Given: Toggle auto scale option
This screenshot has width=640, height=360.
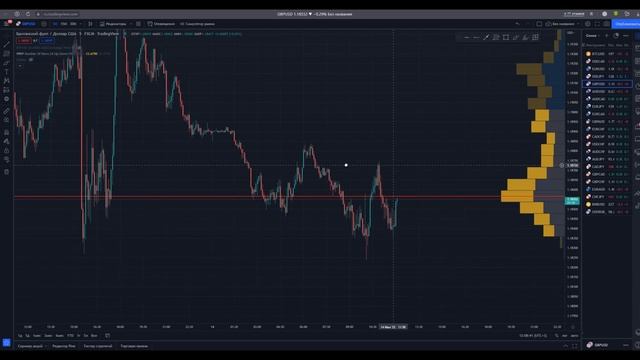Looking at the screenshot, I should coord(574,336).
